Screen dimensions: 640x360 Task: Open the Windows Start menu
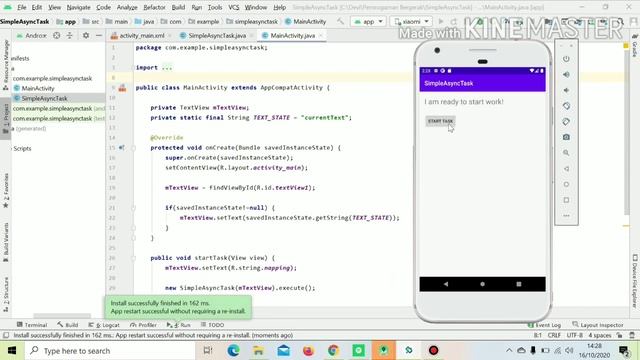[12, 351]
